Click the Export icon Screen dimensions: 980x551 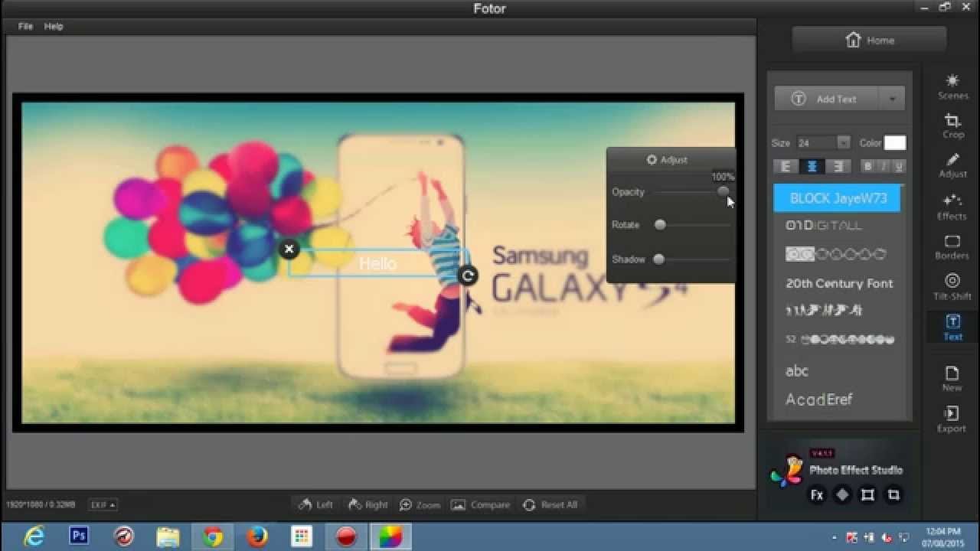(x=952, y=419)
